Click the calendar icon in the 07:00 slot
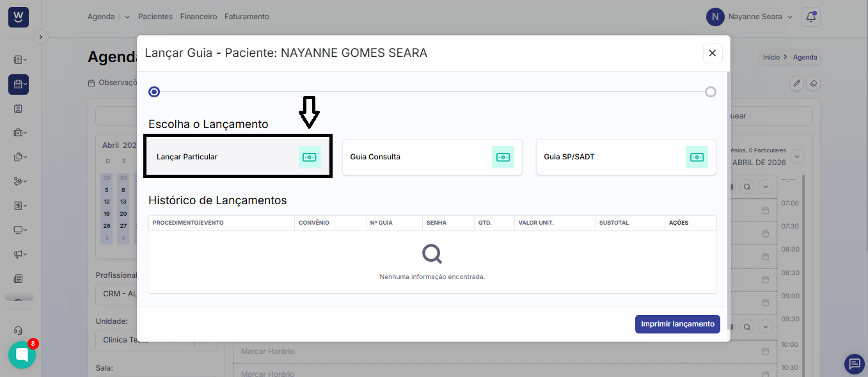Image resolution: width=868 pixels, height=377 pixels. click(766, 211)
